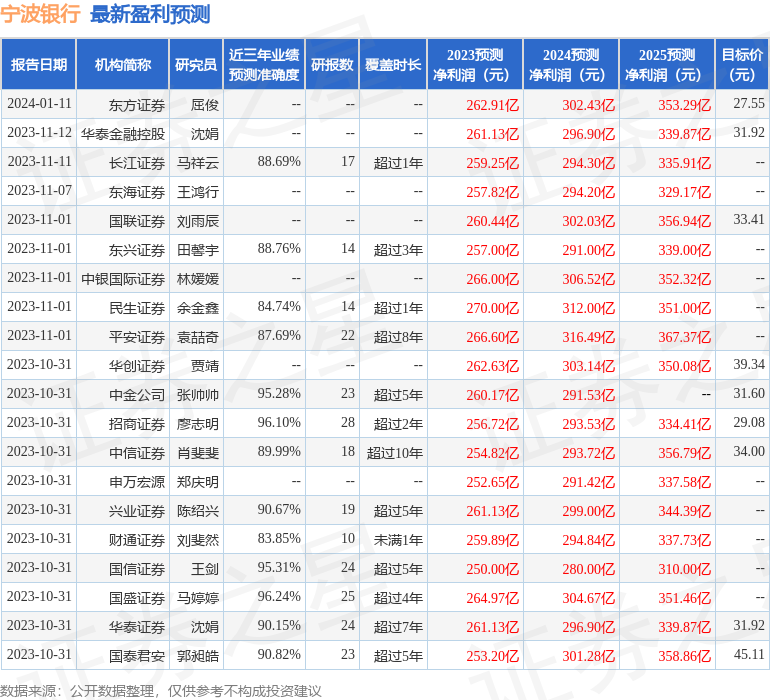
Task: Click target price 45.11
Action: 749,654
